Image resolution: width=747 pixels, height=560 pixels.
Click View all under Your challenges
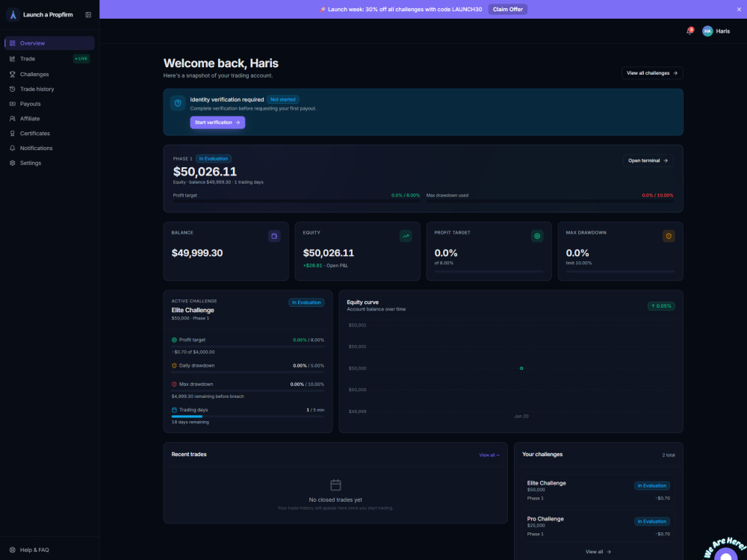click(x=598, y=552)
